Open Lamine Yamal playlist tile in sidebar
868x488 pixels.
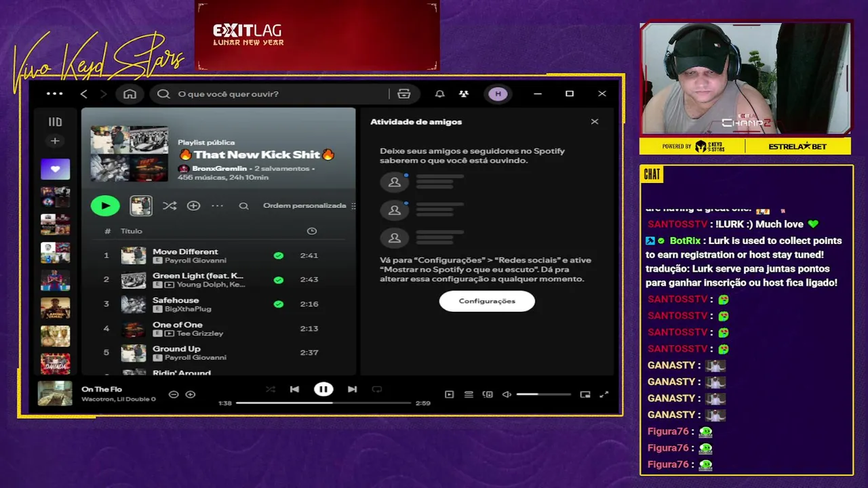[x=55, y=308]
